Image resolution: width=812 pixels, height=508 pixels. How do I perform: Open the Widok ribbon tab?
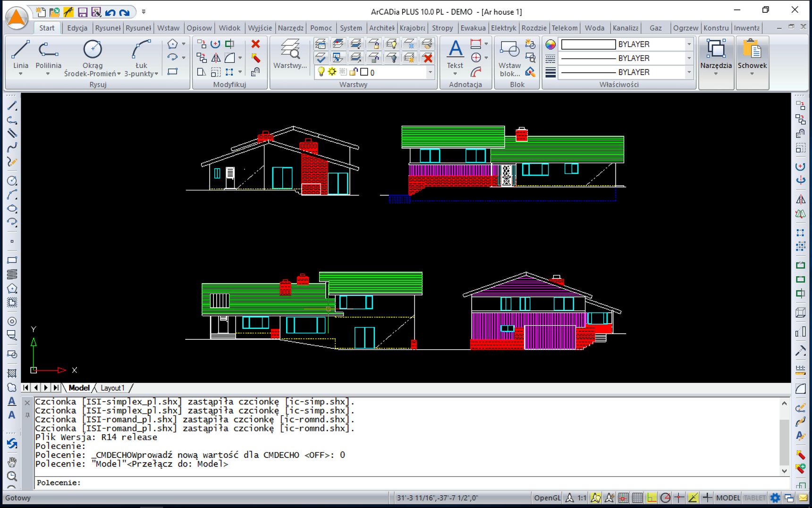coord(229,28)
